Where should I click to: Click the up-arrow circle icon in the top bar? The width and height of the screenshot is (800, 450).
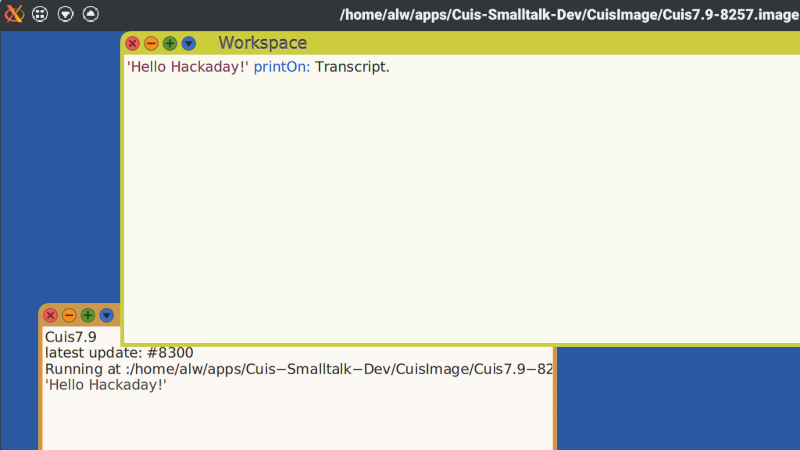(91, 14)
